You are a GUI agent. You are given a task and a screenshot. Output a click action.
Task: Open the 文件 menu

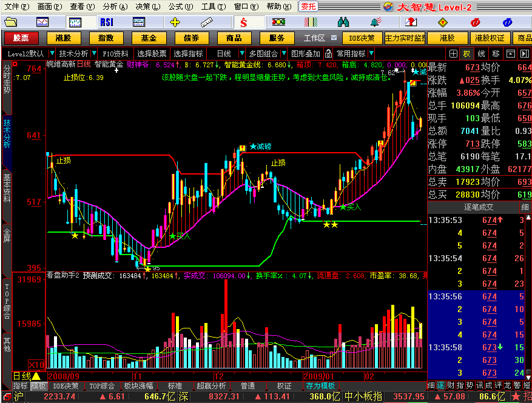tap(16, 7)
